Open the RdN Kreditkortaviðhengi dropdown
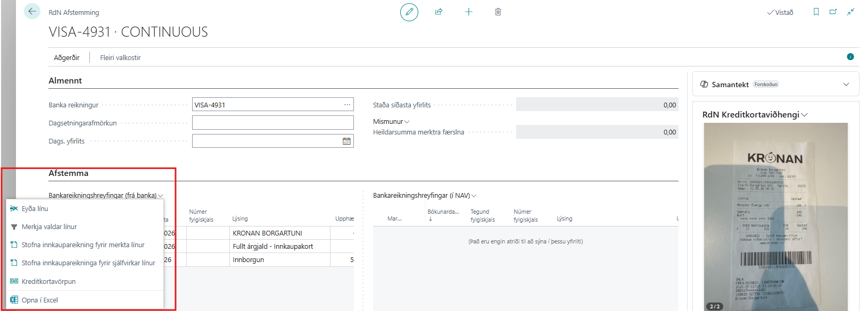868x311 pixels. pos(755,115)
